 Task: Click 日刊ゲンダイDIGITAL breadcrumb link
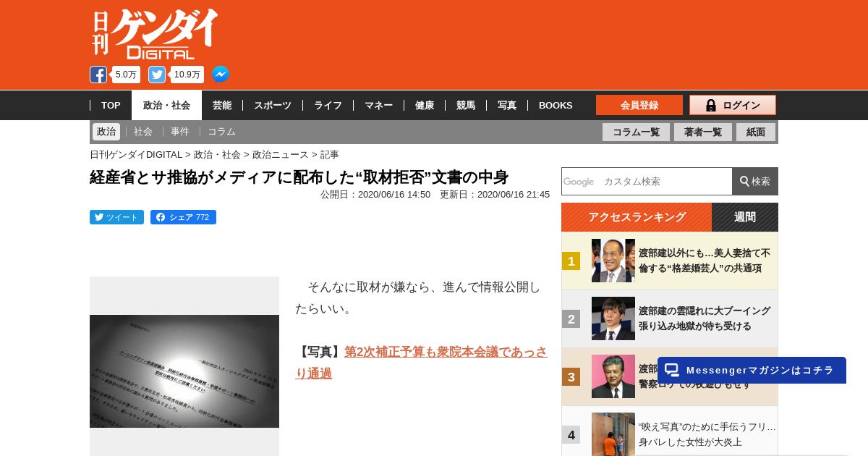point(136,154)
